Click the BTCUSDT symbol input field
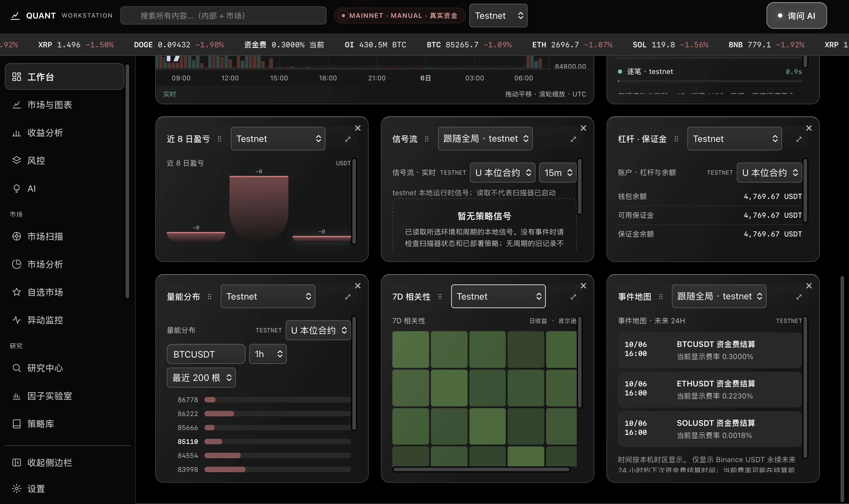The image size is (849, 504). coord(206,354)
